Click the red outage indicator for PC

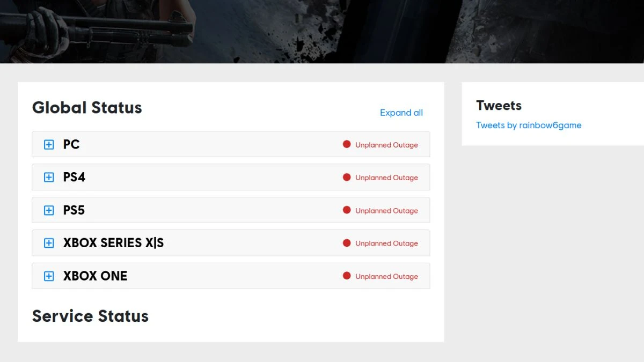tap(347, 144)
